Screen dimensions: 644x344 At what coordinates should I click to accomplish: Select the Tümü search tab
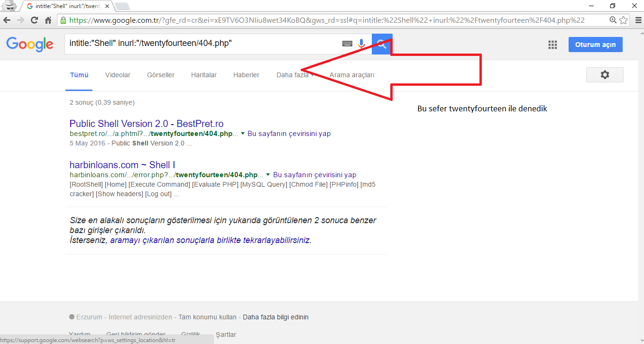79,75
